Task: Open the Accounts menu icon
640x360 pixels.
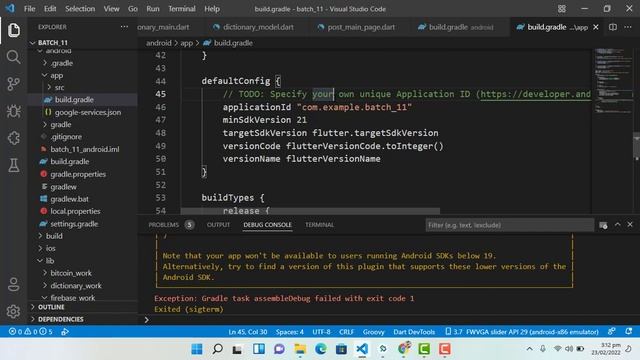Action: (x=13, y=284)
